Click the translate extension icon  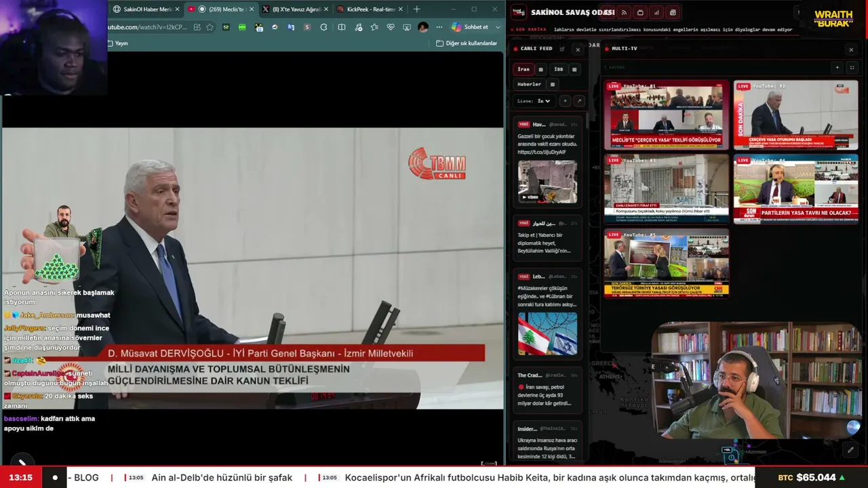click(x=291, y=27)
